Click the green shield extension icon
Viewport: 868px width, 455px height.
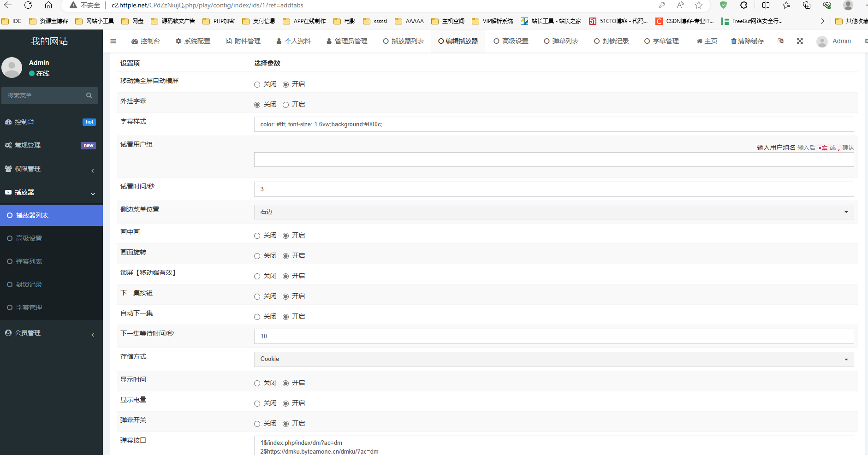(x=723, y=5)
